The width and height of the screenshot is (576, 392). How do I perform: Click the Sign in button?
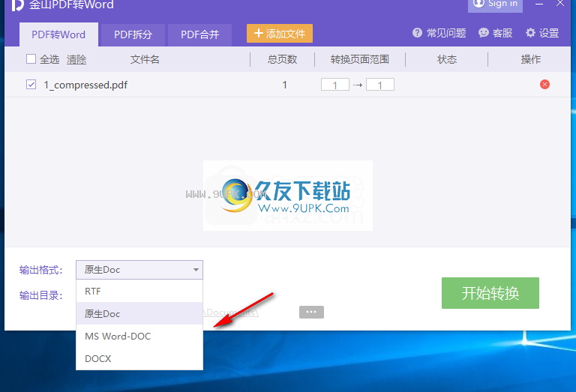click(x=495, y=4)
